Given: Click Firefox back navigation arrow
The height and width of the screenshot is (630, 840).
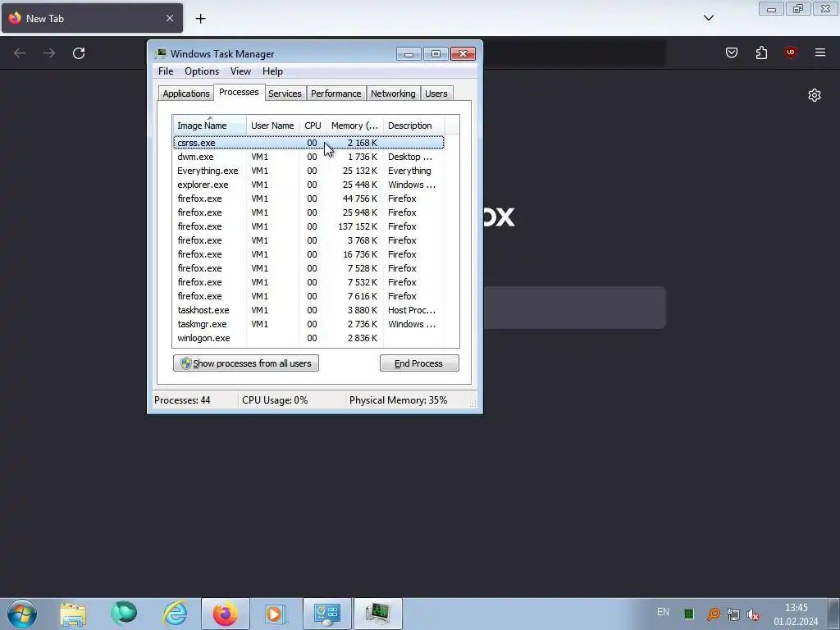Looking at the screenshot, I should tap(20, 53).
